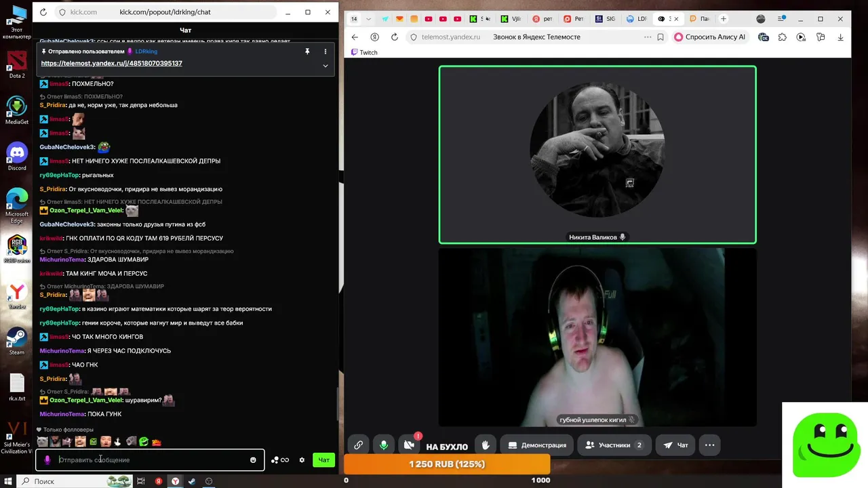This screenshot has width=868, height=488.
Task: Open Yandex Browser profile avatar
Action: coord(760,19)
